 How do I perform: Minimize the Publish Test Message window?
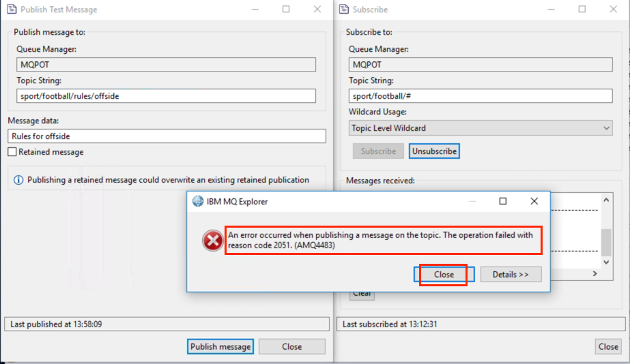click(x=255, y=10)
